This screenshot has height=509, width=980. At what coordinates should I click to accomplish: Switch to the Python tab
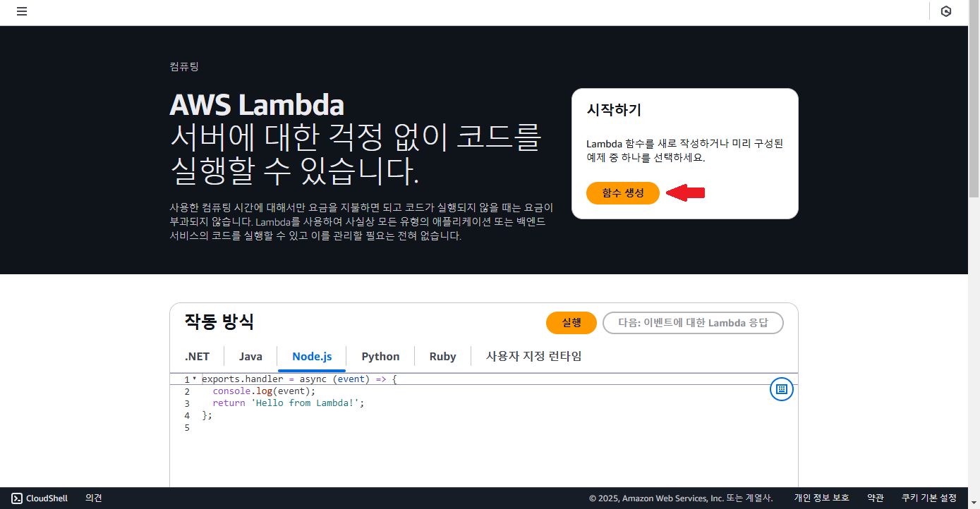(x=380, y=356)
